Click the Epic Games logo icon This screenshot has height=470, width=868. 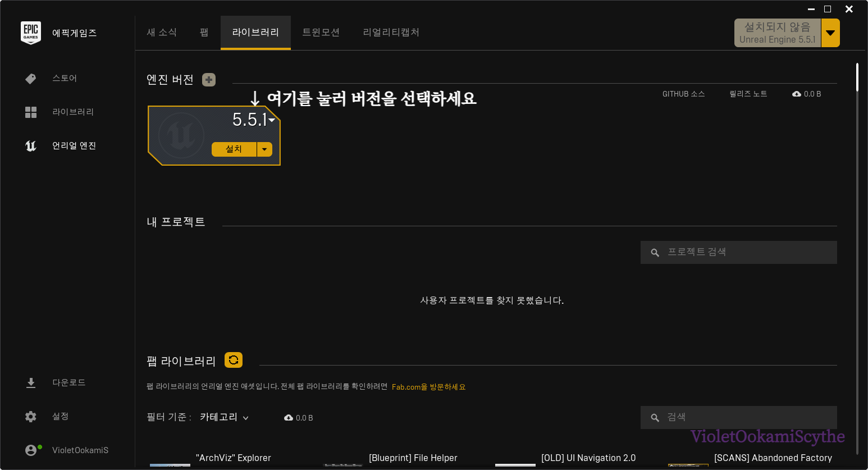(x=31, y=33)
